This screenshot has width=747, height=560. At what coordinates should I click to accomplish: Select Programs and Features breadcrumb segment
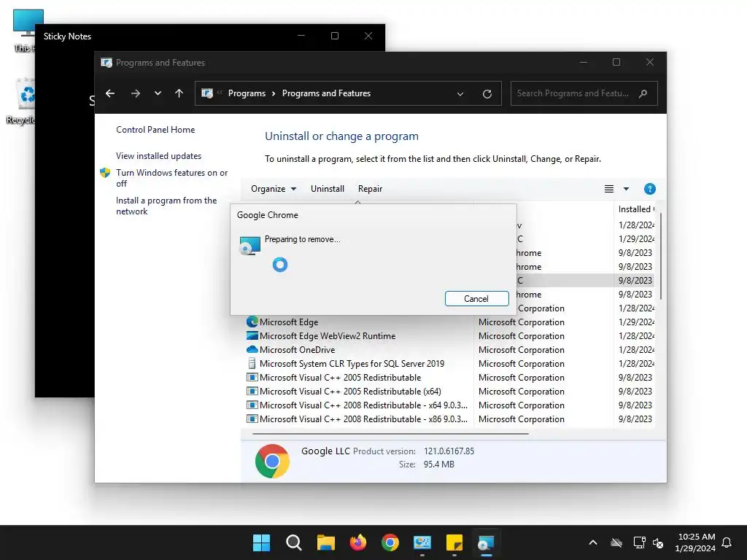326,93
